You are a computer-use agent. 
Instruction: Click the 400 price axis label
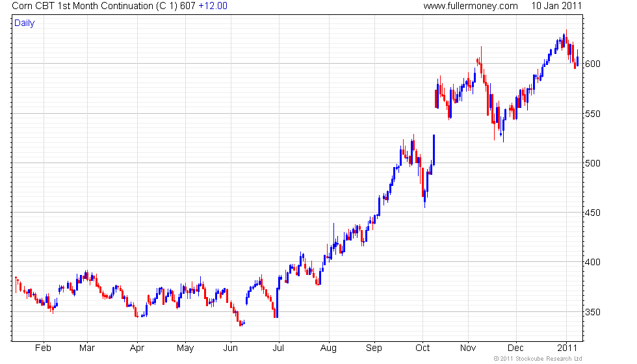click(592, 263)
